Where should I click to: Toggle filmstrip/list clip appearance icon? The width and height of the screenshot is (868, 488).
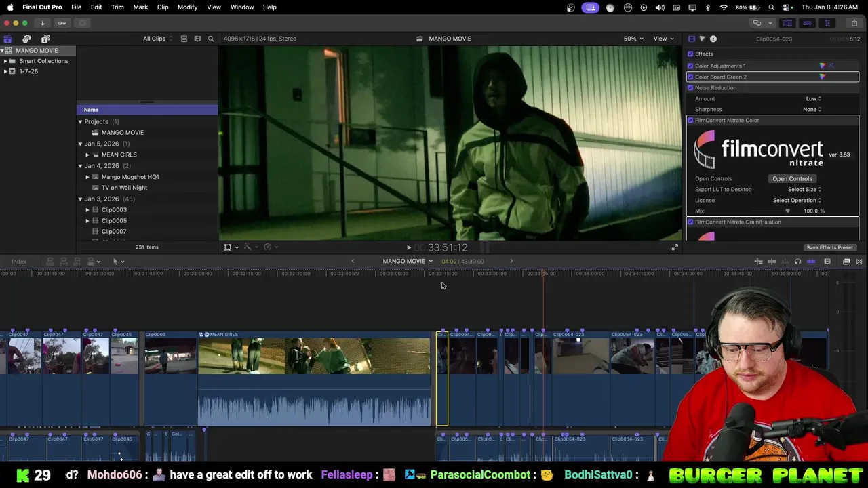point(197,39)
